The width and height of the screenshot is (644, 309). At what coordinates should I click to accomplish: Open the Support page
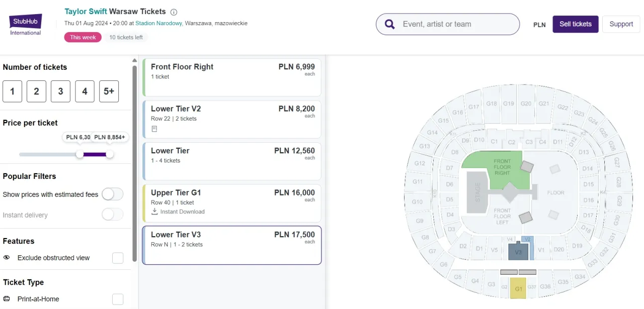coord(621,24)
